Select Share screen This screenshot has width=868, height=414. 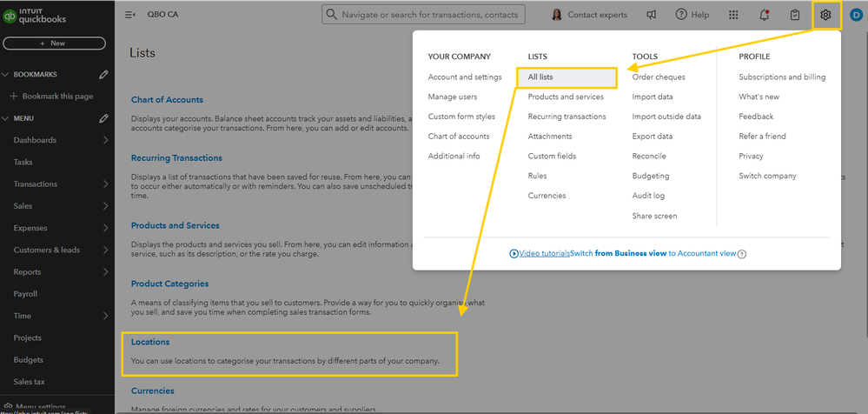(x=654, y=216)
